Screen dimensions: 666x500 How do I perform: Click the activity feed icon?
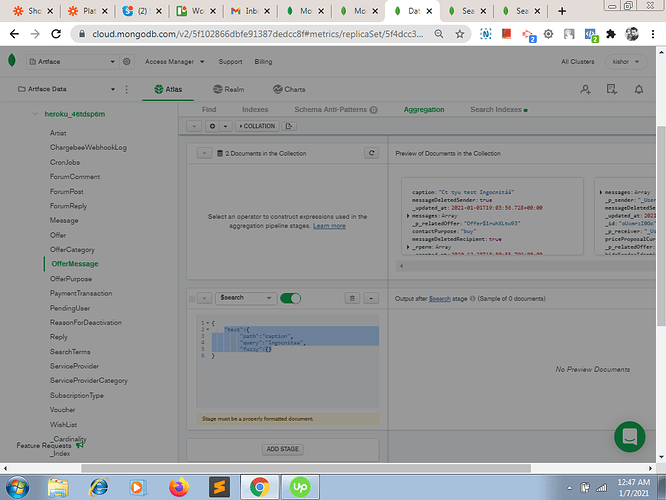coord(612,90)
